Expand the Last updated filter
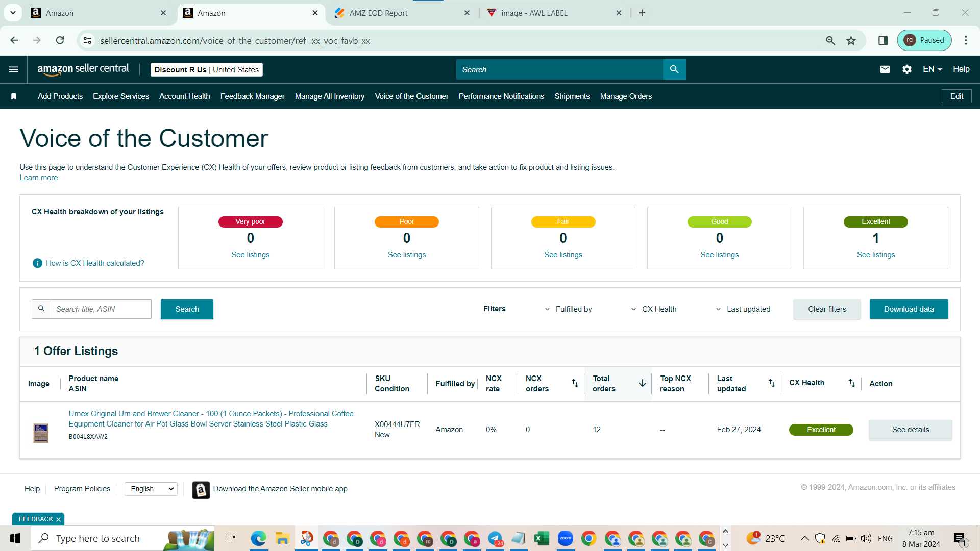 743,309
